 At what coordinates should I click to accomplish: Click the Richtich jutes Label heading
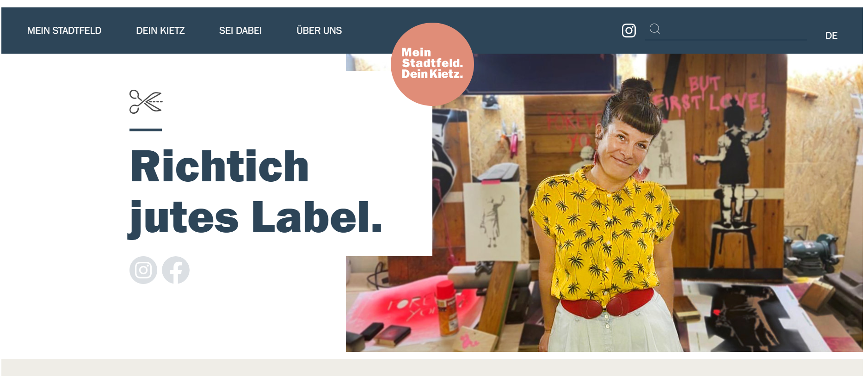coord(256,191)
